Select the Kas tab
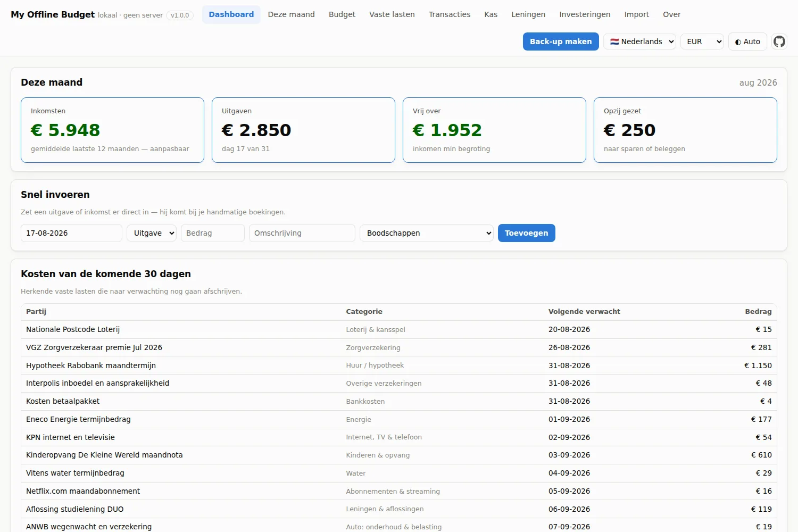Image resolution: width=798 pixels, height=532 pixels. pos(491,14)
